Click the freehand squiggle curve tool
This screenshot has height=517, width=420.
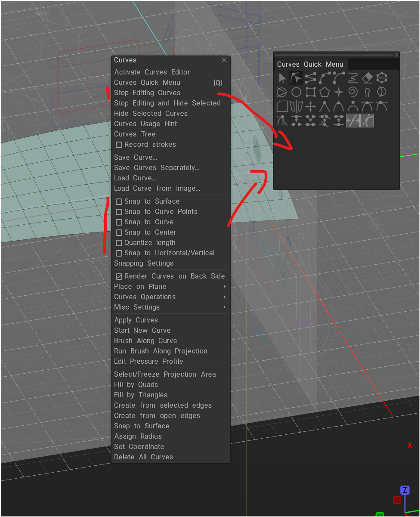coord(353,78)
